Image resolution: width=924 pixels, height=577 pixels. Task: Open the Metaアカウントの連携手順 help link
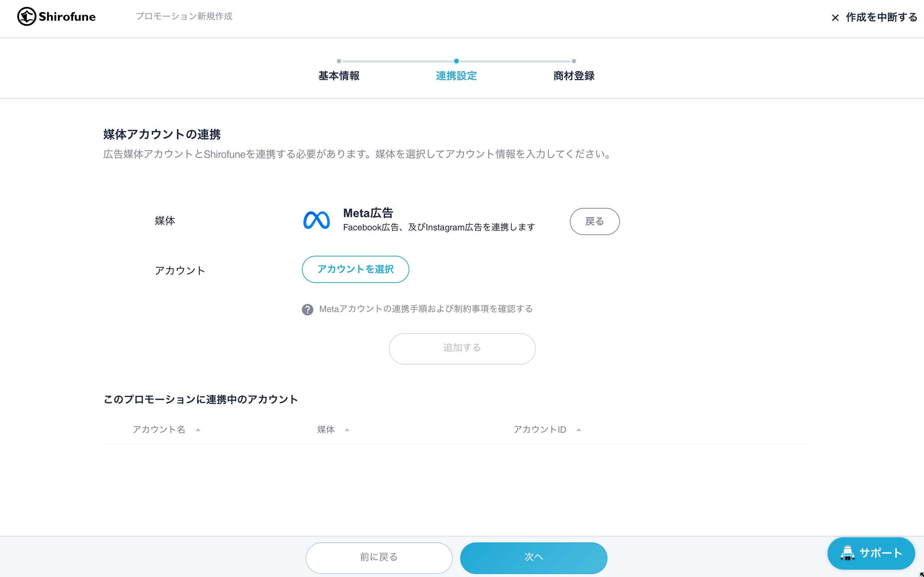pos(426,309)
